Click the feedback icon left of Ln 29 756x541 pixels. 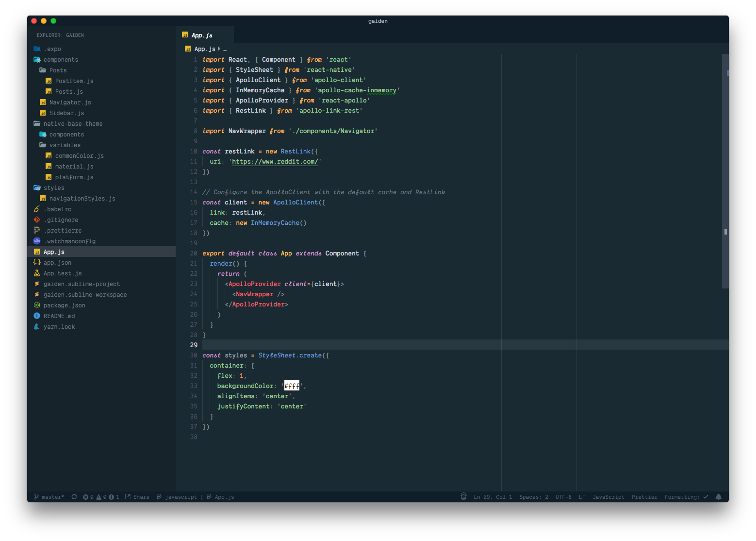(463, 497)
